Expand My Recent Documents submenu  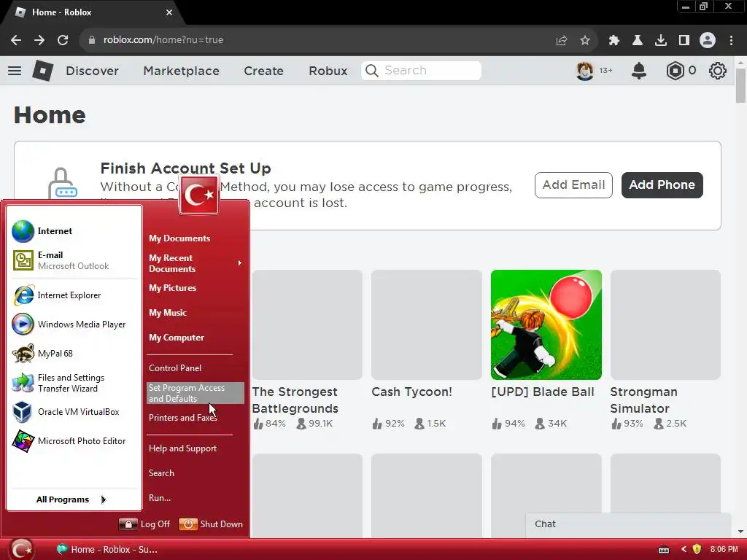pos(196,263)
